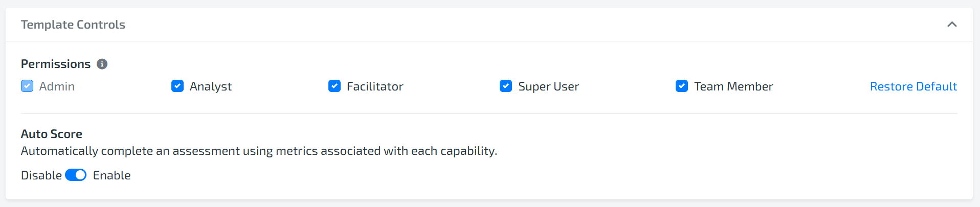Viewport: 980px width, 207px height.
Task: Toggle the Auto Score switch
Action: [x=76, y=175]
